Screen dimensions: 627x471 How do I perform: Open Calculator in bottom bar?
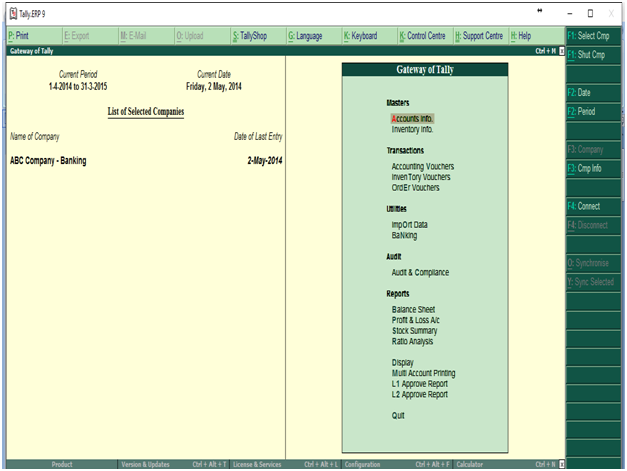pyautogui.click(x=506, y=464)
